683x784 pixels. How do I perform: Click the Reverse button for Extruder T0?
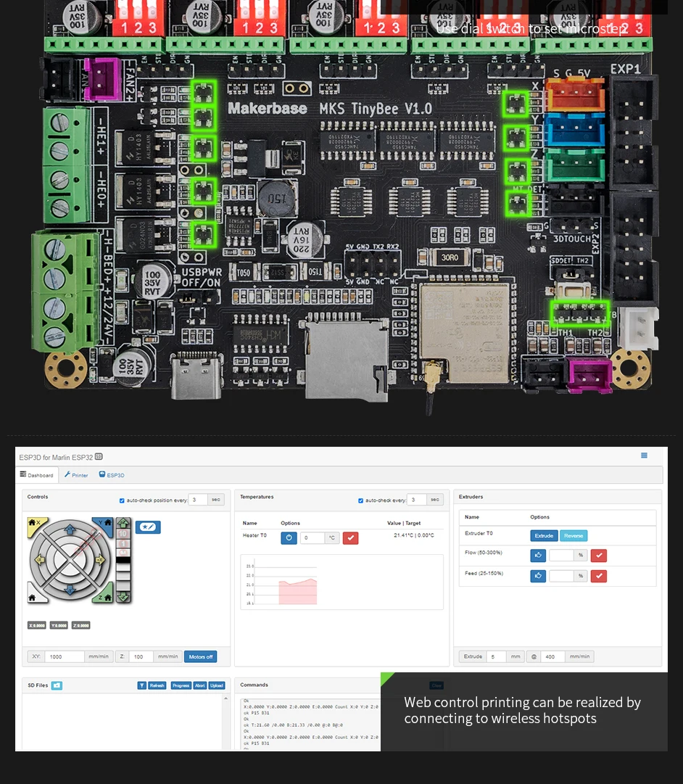click(574, 536)
